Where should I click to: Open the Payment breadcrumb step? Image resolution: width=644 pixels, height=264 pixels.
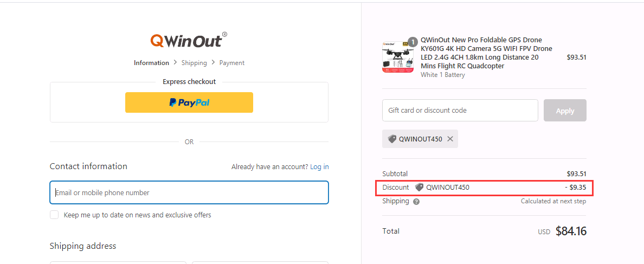(231, 63)
